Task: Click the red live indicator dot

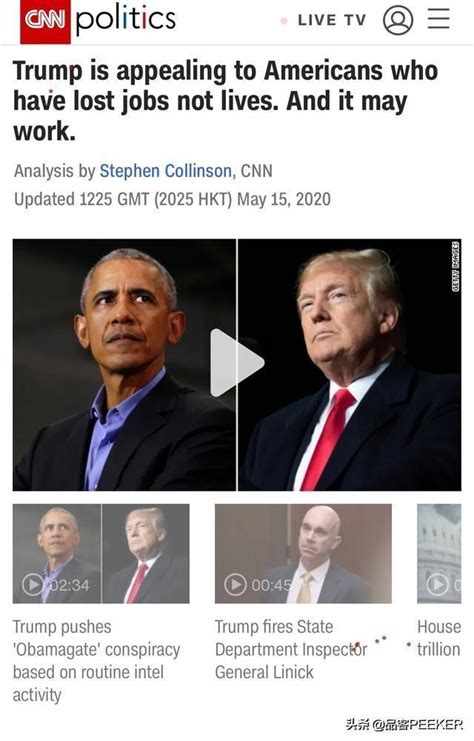Action: [284, 21]
